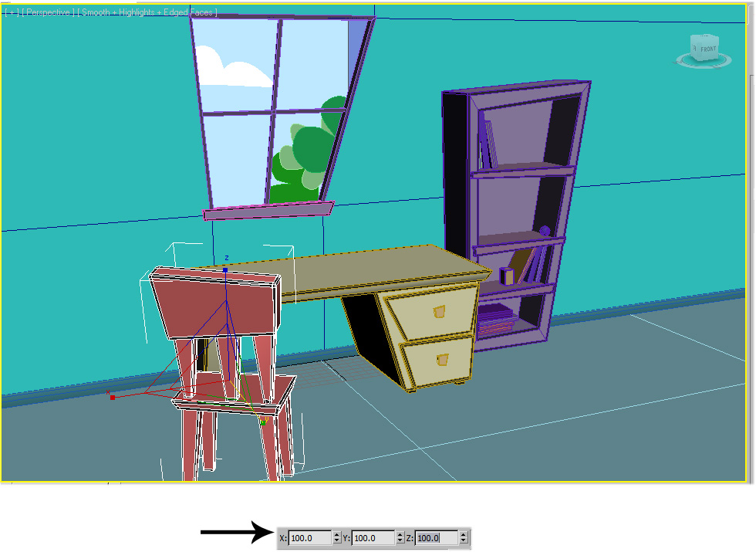Open the Perspective point-of-view label menu

point(49,11)
